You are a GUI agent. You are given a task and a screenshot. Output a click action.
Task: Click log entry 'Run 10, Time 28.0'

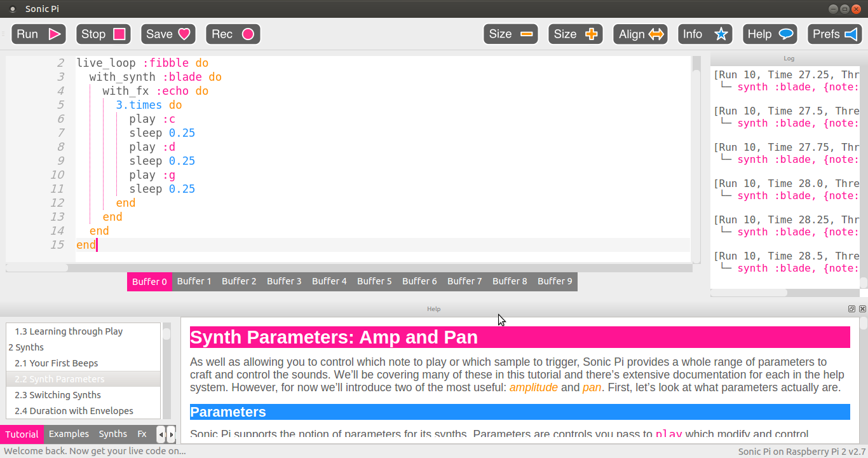pyautogui.click(x=786, y=184)
